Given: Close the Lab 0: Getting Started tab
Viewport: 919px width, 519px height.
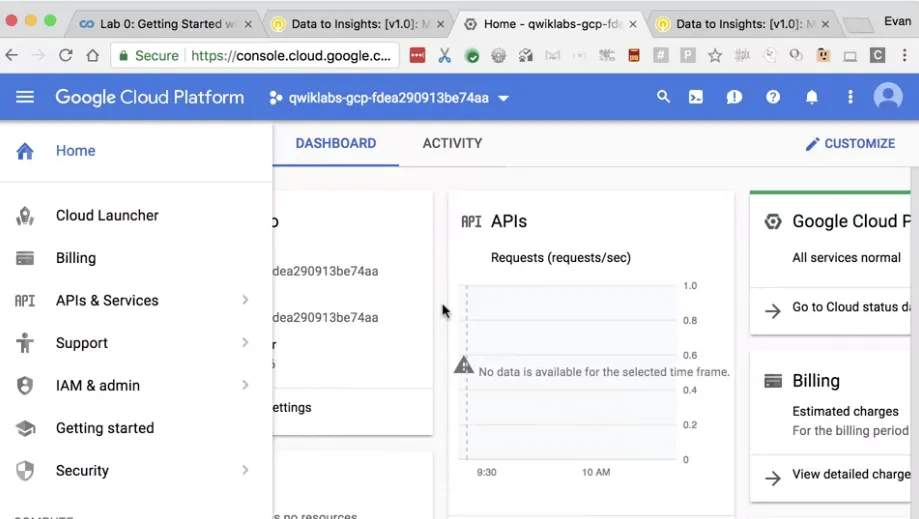Looking at the screenshot, I should [x=248, y=25].
